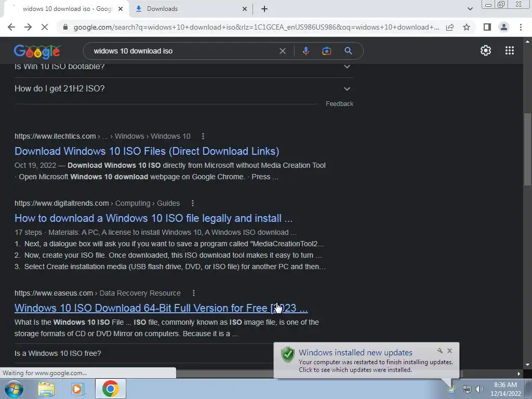Select the 'widows 10 download iso' tab
The width and height of the screenshot is (532, 399).
[x=67, y=9]
